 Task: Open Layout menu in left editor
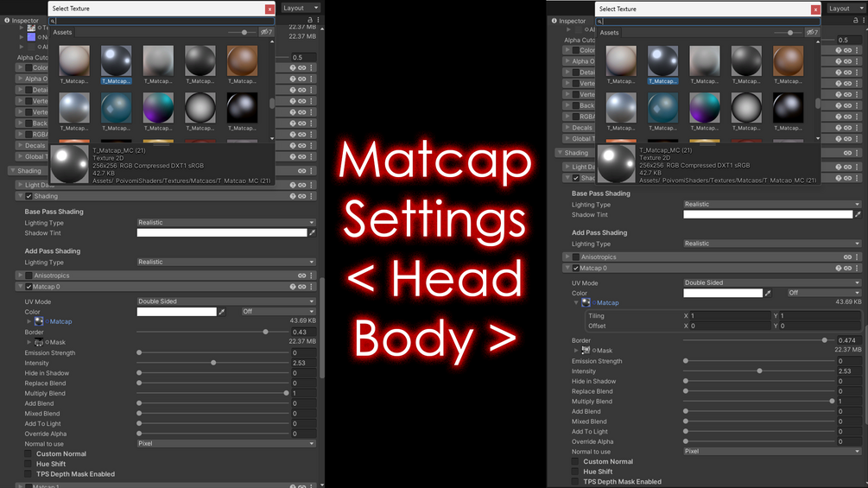301,8
